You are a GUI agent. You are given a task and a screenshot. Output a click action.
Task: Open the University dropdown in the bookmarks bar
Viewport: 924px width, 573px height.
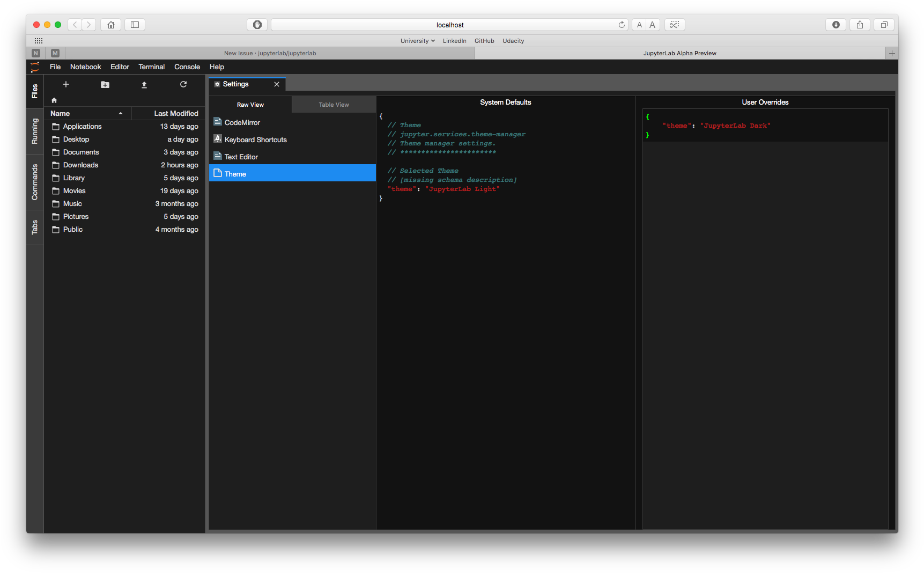click(x=417, y=40)
